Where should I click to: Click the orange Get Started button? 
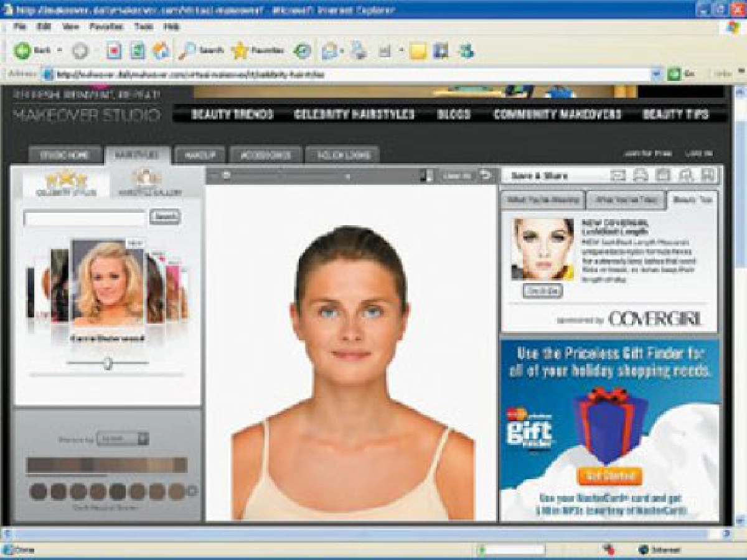pyautogui.click(x=609, y=477)
